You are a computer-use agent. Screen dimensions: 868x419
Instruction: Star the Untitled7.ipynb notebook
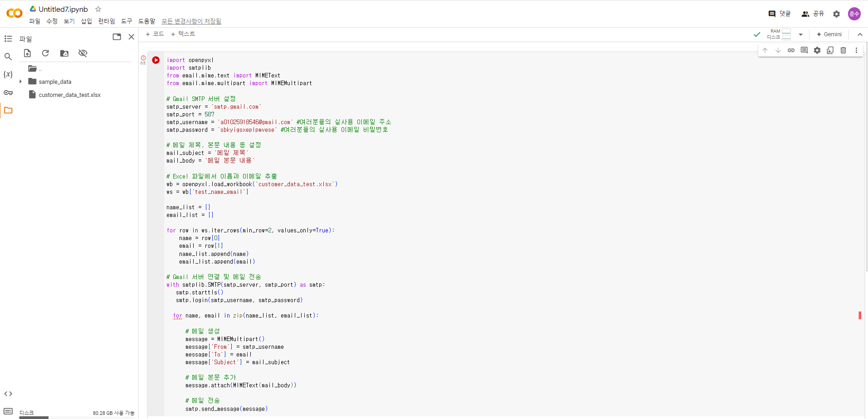point(98,9)
